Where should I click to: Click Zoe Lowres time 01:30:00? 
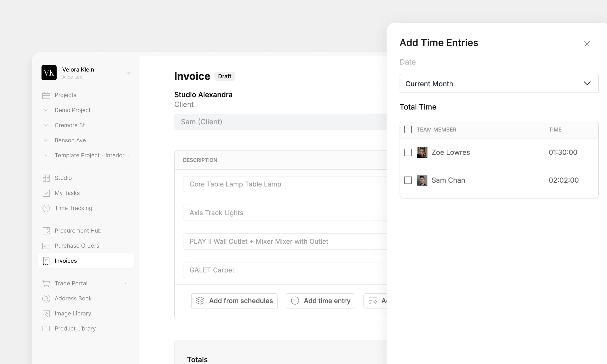(563, 152)
